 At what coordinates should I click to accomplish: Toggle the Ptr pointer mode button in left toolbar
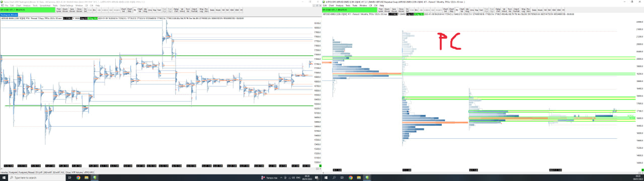[135, 10]
